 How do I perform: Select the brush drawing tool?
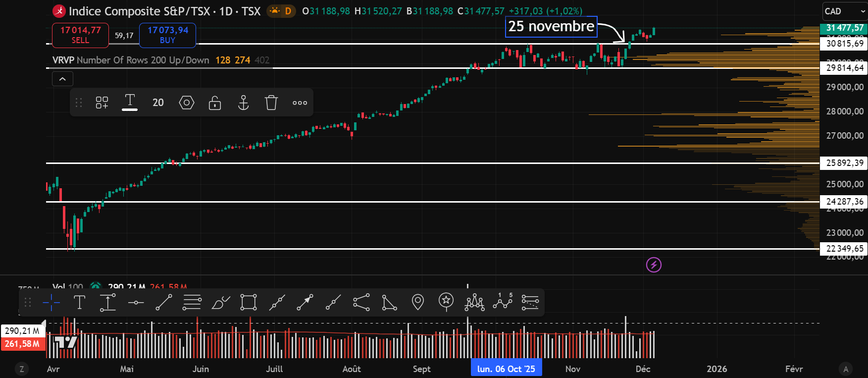[220, 302]
